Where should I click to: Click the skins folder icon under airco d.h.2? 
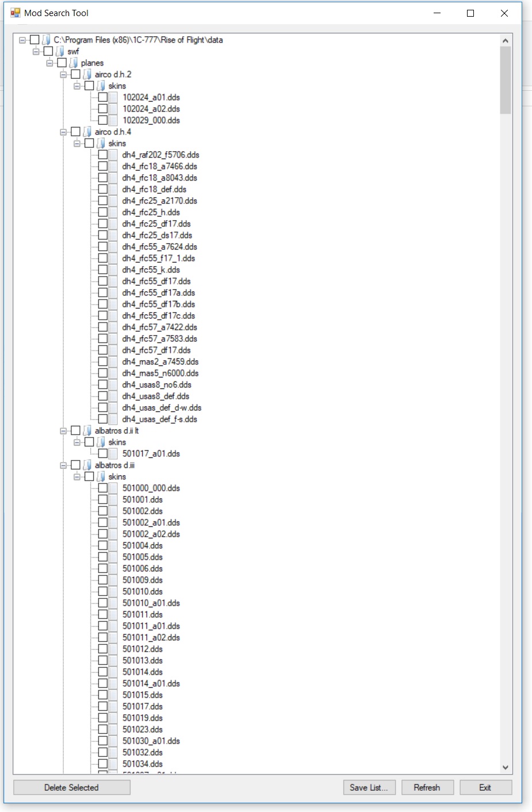(x=101, y=86)
